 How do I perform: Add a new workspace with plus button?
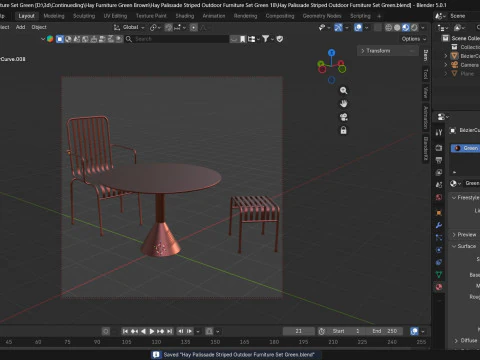coord(379,16)
